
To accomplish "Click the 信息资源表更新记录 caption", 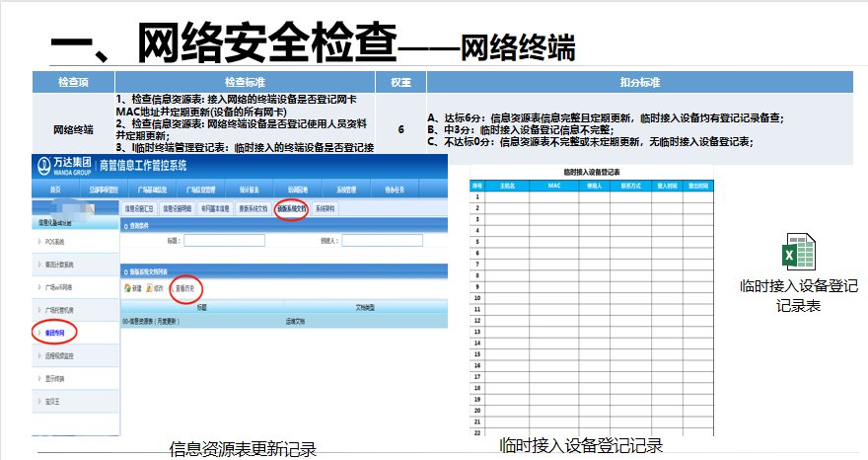I will tap(243, 449).
